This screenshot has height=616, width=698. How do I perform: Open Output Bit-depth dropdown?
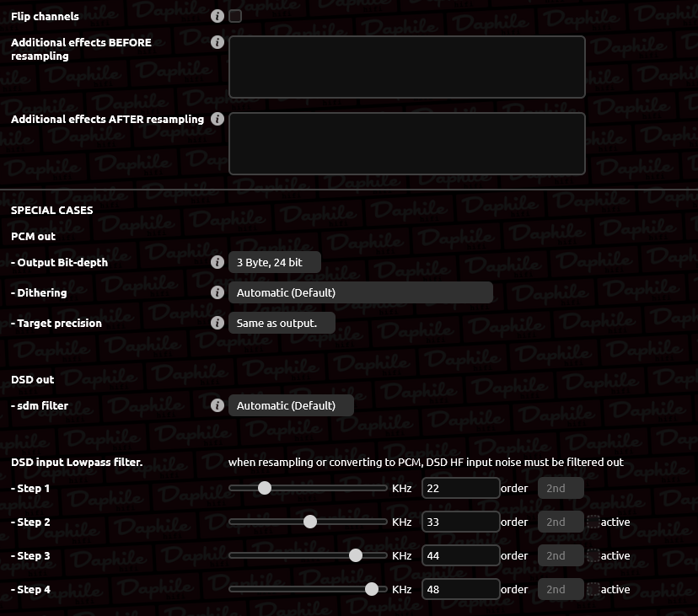pos(275,262)
